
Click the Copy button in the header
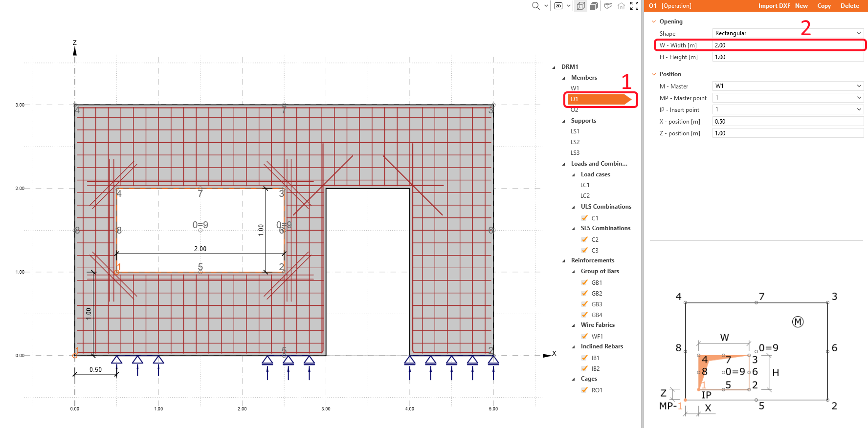(x=823, y=6)
